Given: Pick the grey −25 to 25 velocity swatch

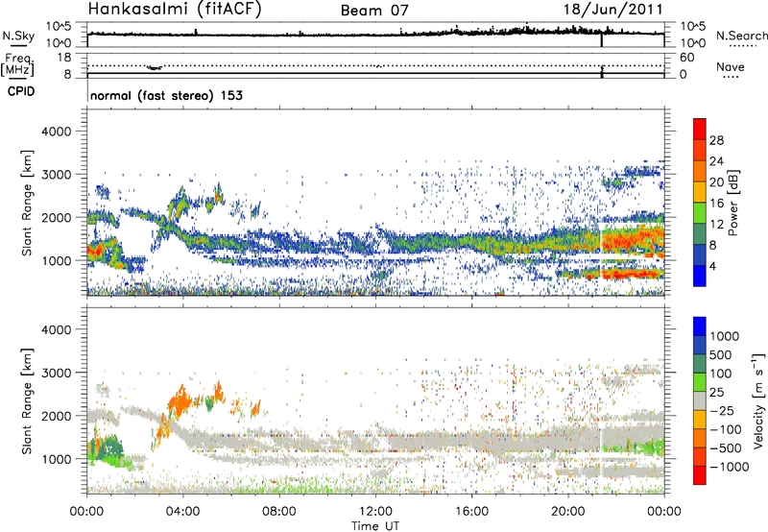Looking at the screenshot, I should [x=700, y=400].
